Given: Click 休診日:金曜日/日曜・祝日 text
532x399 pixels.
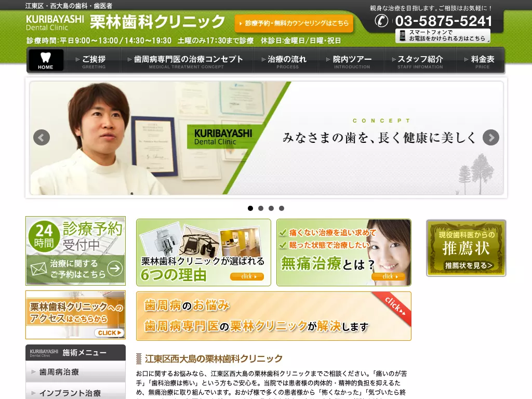Looking at the screenshot, I should click(301, 41).
